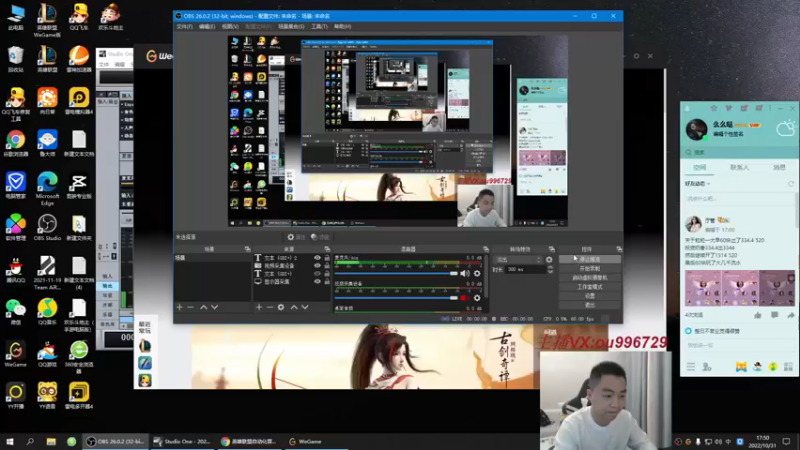
Task: Unmute the video capture device audio (red speaker)
Action: (x=465, y=298)
